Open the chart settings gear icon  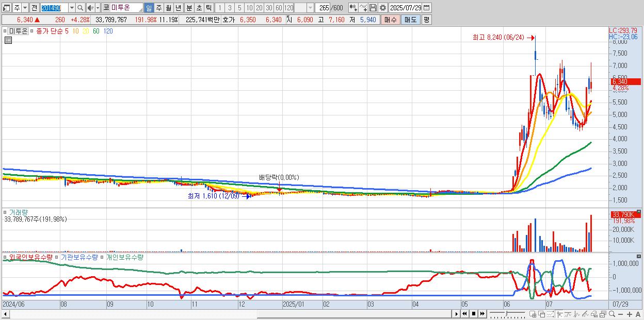coord(382,8)
